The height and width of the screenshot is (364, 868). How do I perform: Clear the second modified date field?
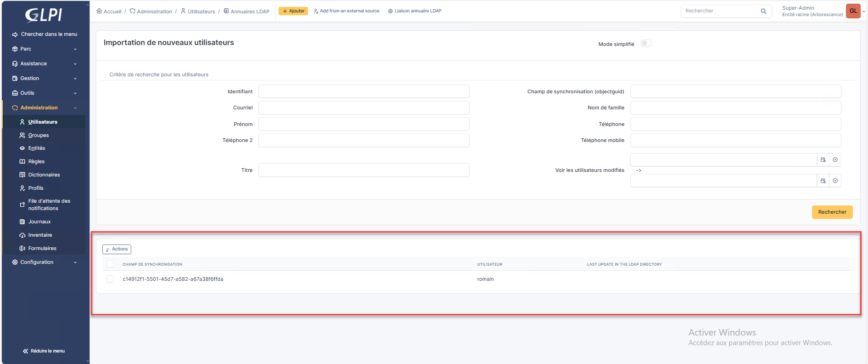click(x=835, y=181)
